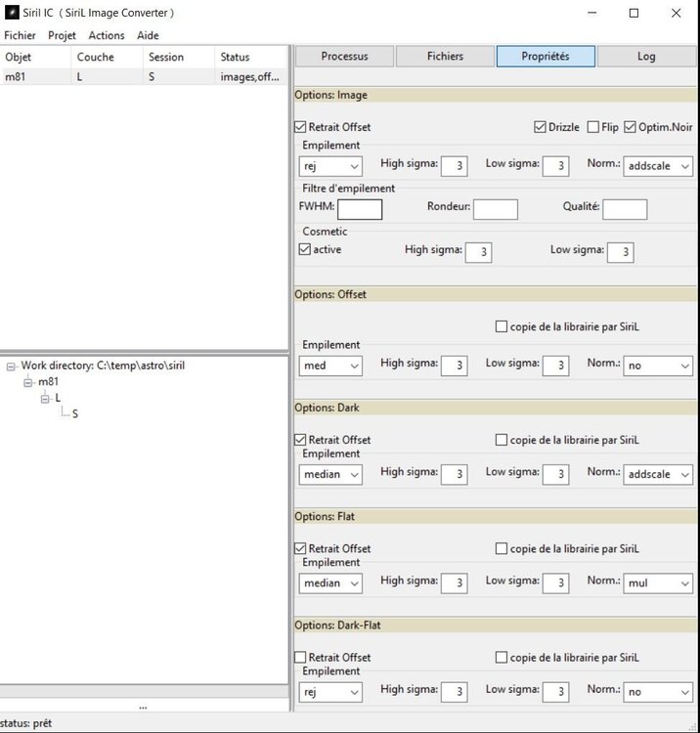This screenshot has height=733, width=700.
Task: Open the Flat Empilement dropdown showing median
Action: coord(330,583)
